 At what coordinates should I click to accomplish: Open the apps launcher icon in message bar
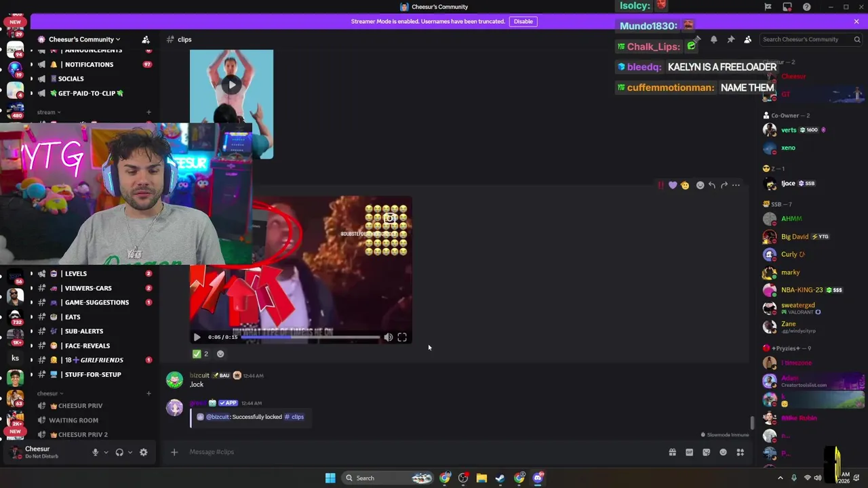pos(741,452)
